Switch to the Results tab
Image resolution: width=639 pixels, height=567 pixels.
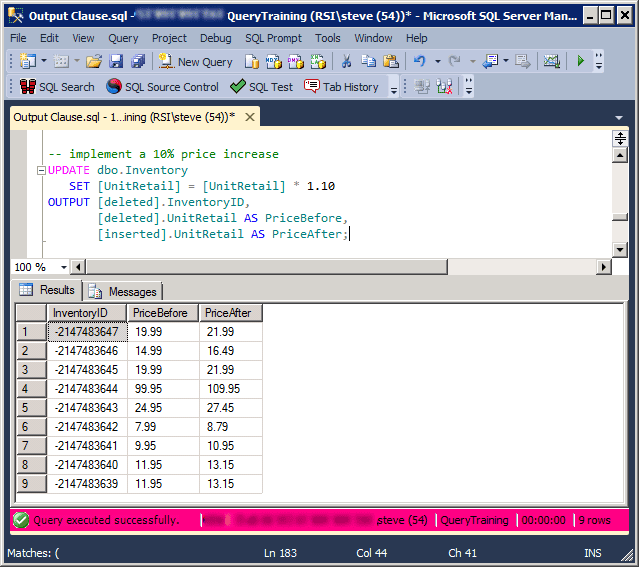47,290
